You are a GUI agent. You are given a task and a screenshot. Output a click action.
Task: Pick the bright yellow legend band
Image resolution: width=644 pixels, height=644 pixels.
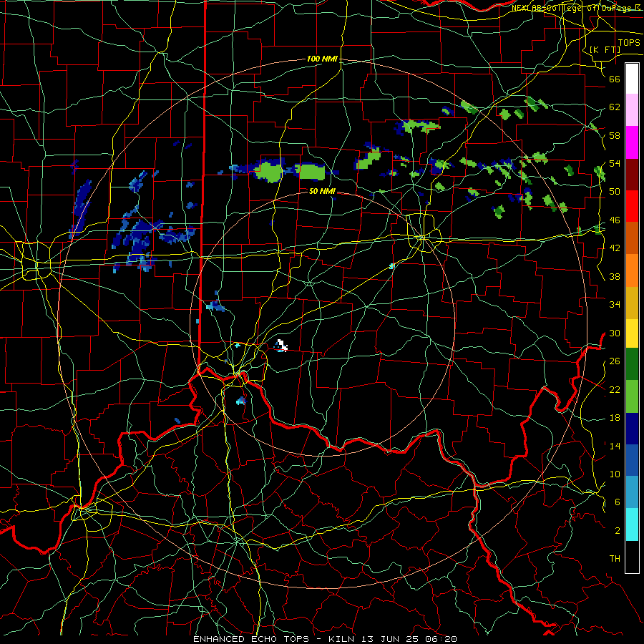pos(632,333)
